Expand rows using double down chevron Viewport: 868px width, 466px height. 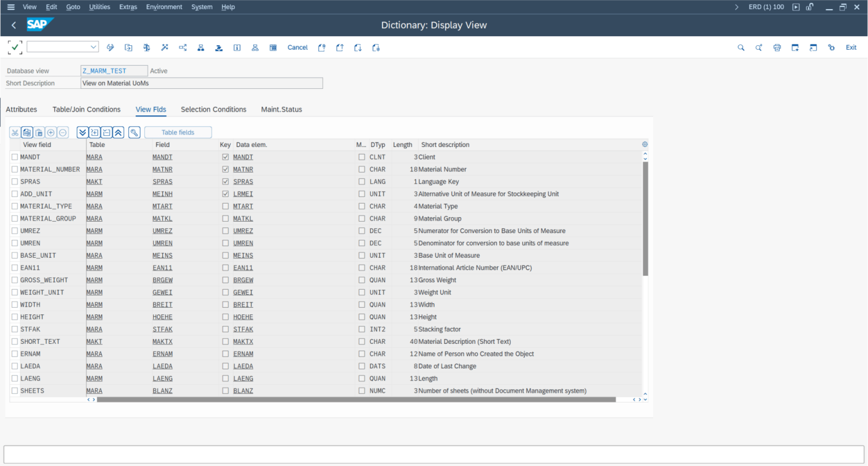83,132
